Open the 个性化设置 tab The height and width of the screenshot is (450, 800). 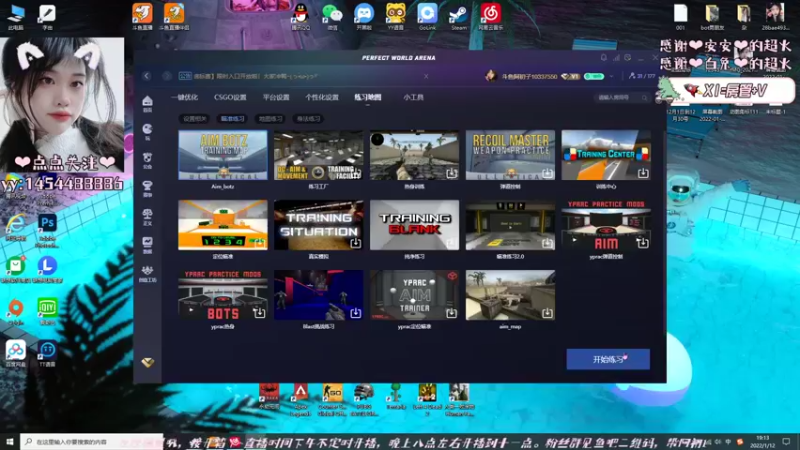coord(322,97)
